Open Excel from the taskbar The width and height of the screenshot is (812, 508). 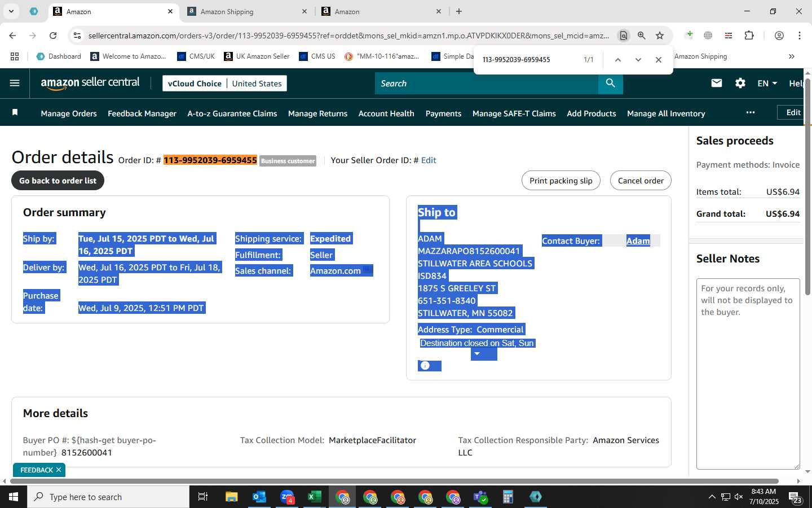click(x=315, y=497)
